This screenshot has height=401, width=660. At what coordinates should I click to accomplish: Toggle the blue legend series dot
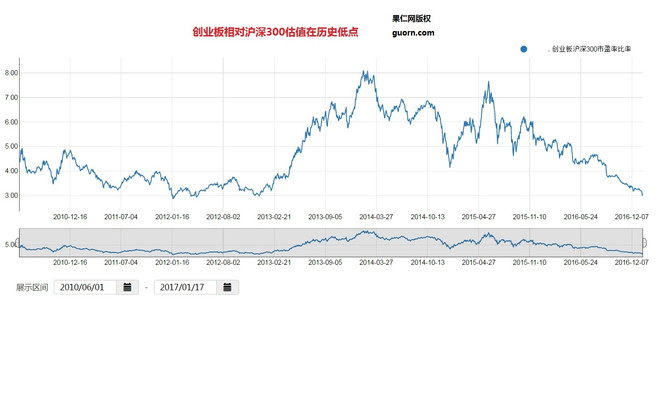(x=524, y=49)
